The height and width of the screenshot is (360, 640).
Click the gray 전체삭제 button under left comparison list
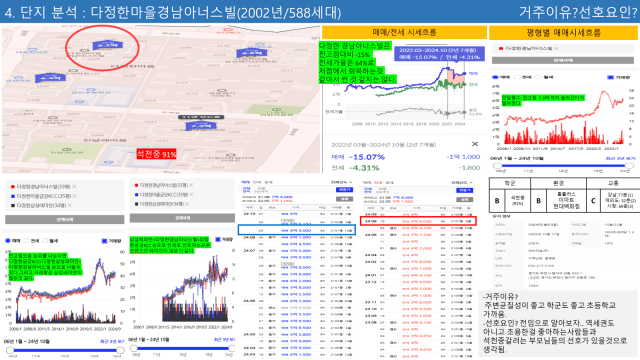pyautogui.click(x=64, y=220)
